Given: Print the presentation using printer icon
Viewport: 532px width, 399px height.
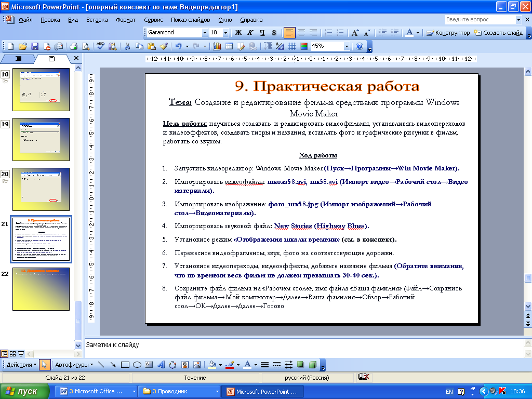Looking at the screenshot, I should (73, 46).
